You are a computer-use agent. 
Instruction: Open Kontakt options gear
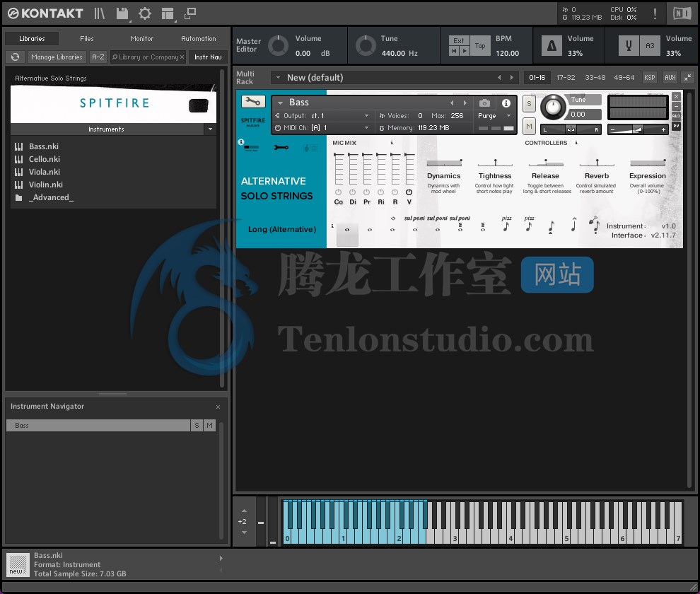[x=145, y=13]
